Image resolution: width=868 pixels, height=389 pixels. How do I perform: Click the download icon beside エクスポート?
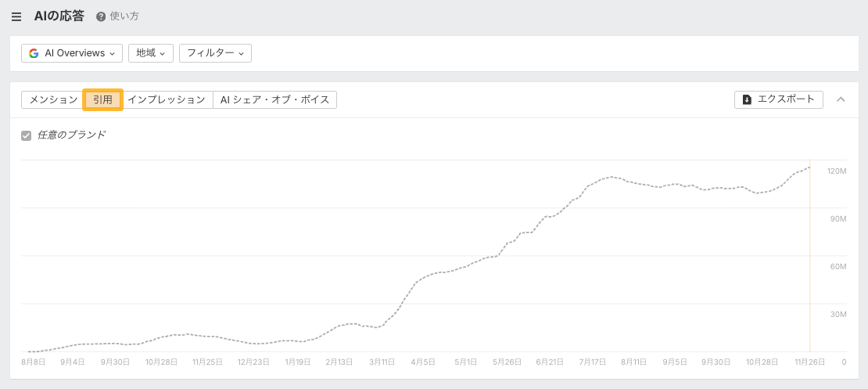(x=747, y=99)
